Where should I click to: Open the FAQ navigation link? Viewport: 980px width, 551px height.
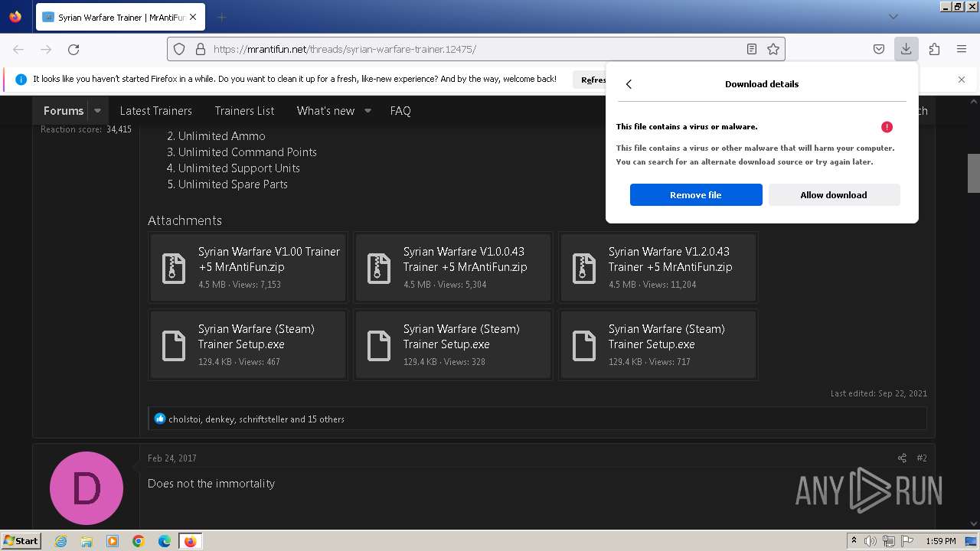(400, 111)
